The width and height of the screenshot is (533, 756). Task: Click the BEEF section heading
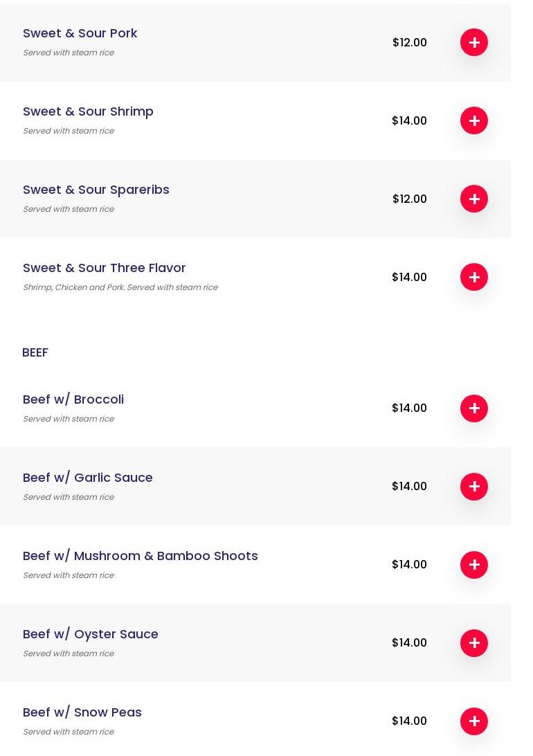pyautogui.click(x=35, y=352)
